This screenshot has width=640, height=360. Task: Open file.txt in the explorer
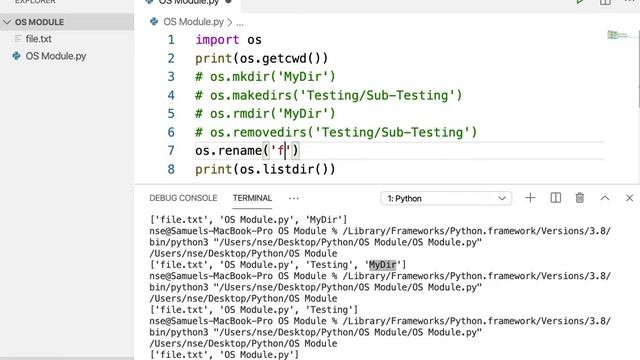pos(38,39)
